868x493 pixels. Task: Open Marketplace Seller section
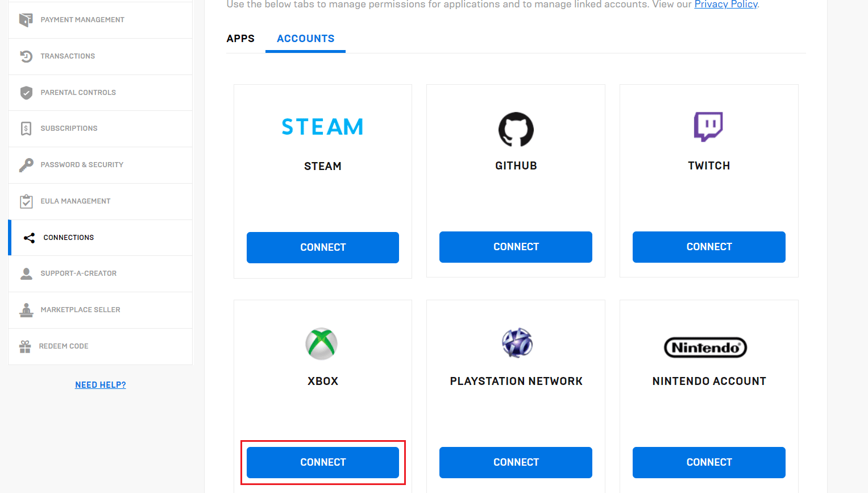coord(100,310)
